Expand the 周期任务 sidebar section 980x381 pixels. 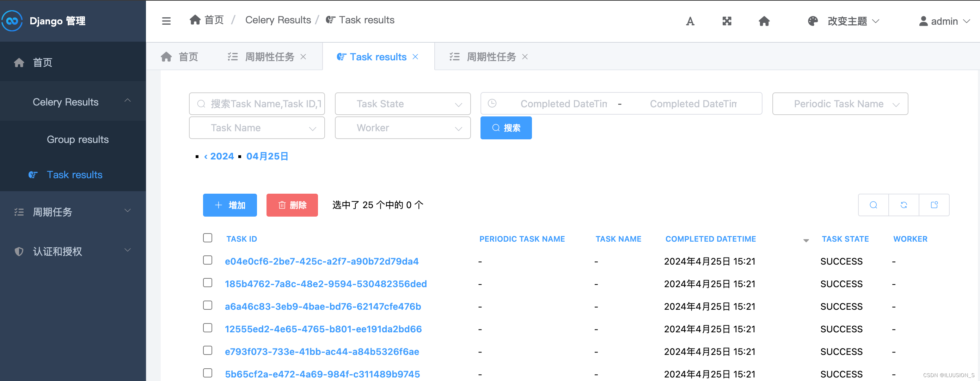pyautogui.click(x=73, y=212)
